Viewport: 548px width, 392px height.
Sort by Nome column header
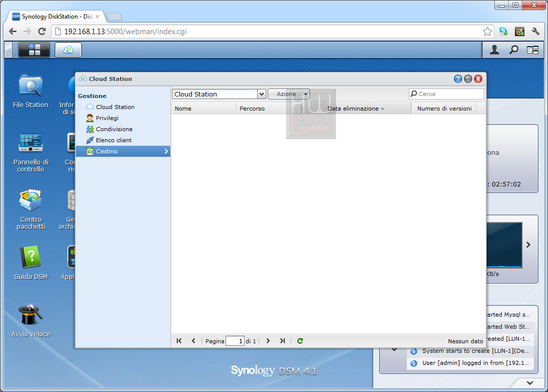point(204,109)
